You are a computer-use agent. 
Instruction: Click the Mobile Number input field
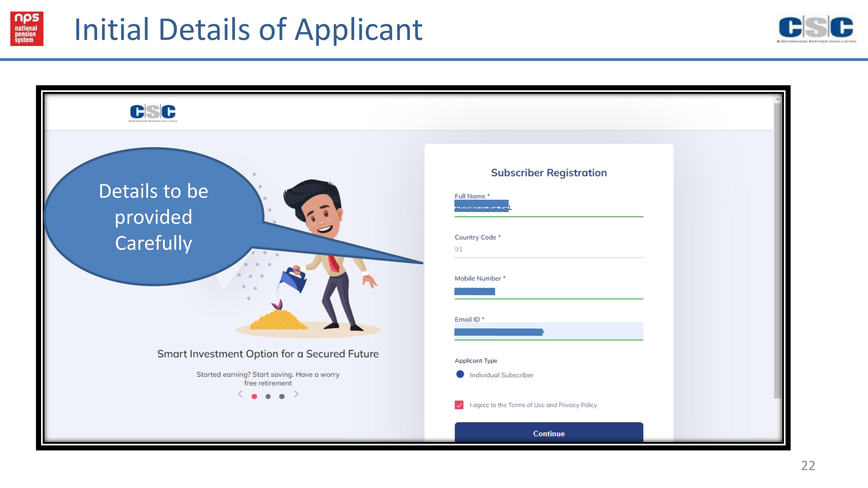[549, 291]
